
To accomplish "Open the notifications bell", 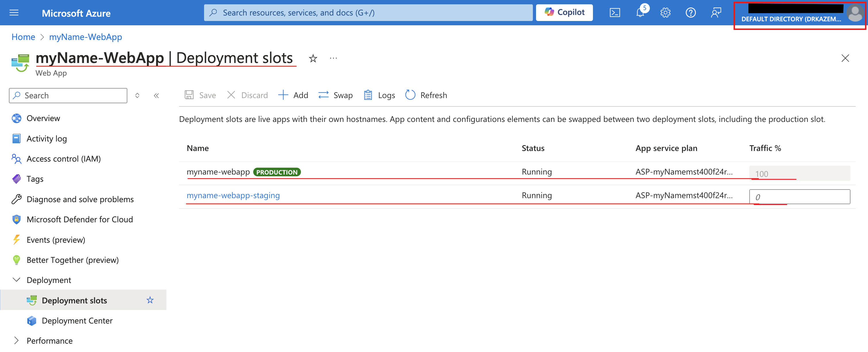I will tap(640, 13).
